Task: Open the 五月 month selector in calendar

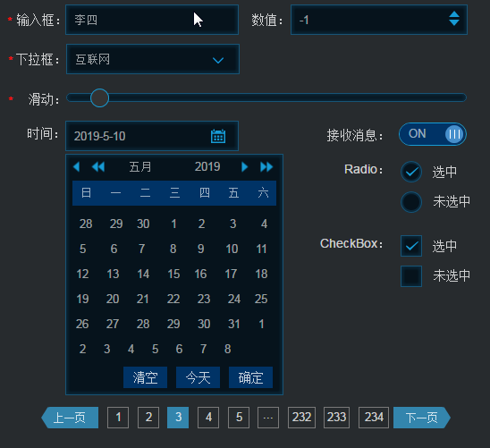Action: [x=140, y=167]
